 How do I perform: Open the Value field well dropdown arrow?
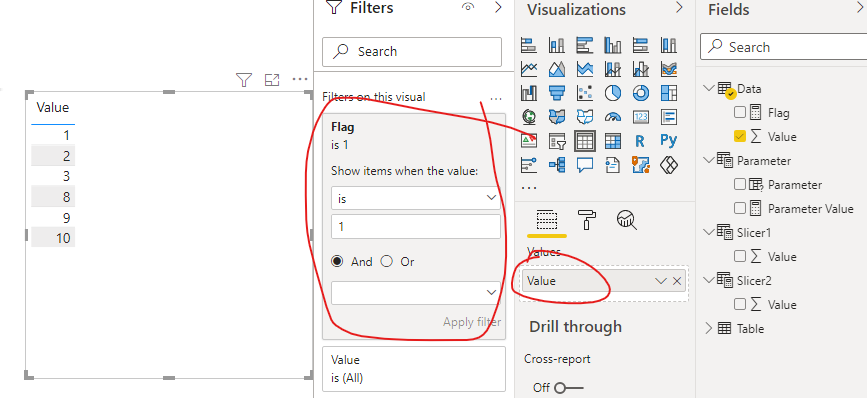pyautogui.click(x=661, y=281)
